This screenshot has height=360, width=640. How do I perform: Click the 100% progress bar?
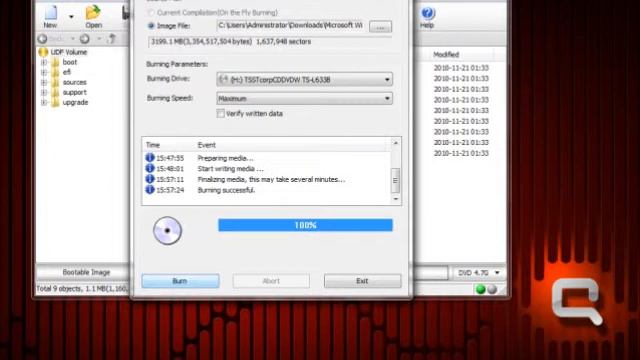(x=305, y=225)
